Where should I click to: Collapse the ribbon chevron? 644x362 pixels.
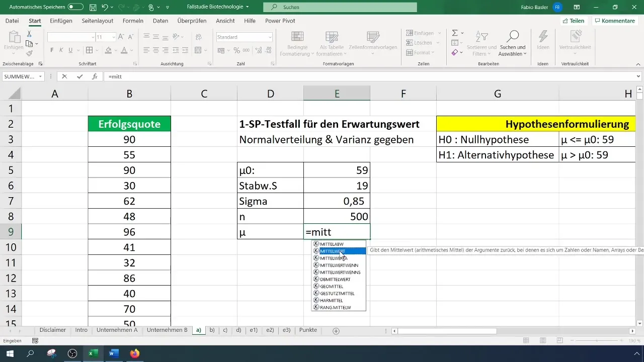(x=638, y=64)
